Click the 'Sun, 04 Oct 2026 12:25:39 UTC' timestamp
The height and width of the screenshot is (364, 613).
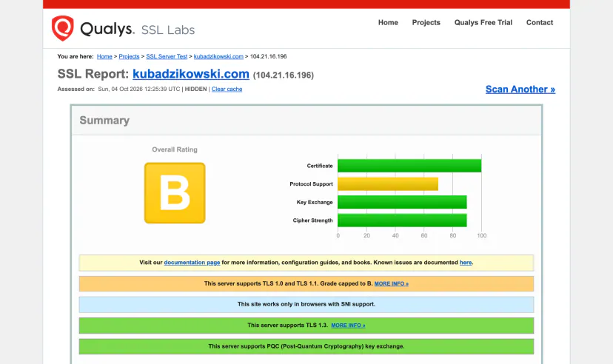click(139, 89)
